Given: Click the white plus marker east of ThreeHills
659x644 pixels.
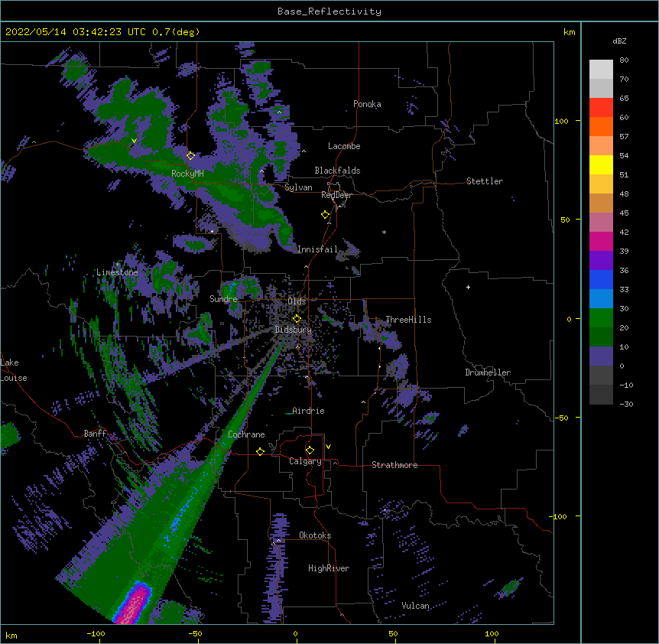Looking at the screenshot, I should [x=468, y=287].
